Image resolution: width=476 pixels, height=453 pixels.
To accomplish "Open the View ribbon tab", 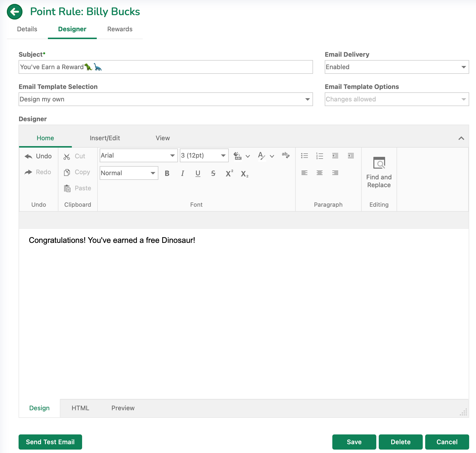I will click(x=163, y=138).
